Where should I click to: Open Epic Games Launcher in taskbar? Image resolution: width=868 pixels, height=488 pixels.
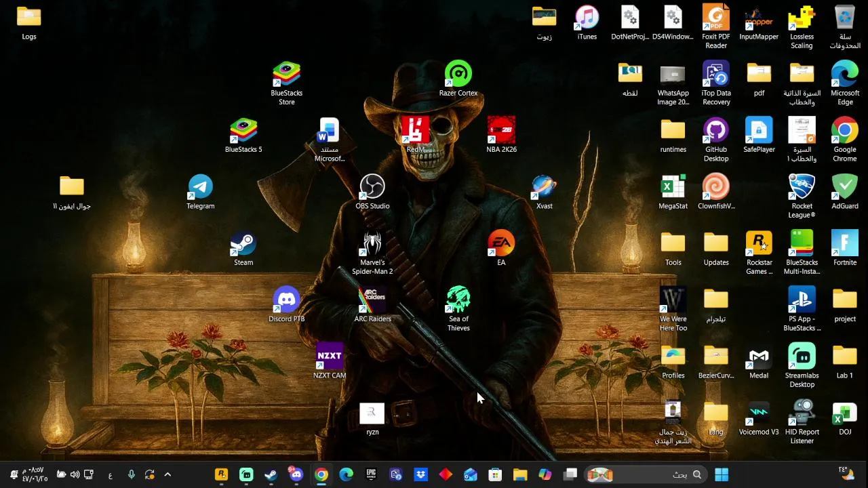[x=371, y=474]
